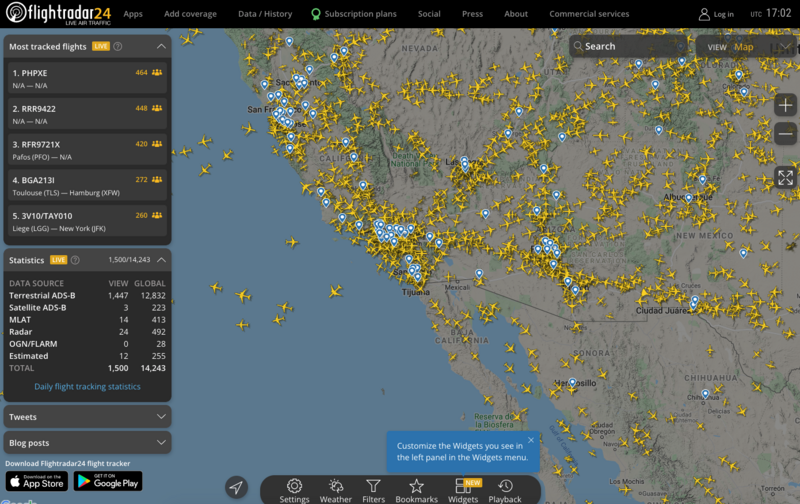Open the Press page

(472, 14)
